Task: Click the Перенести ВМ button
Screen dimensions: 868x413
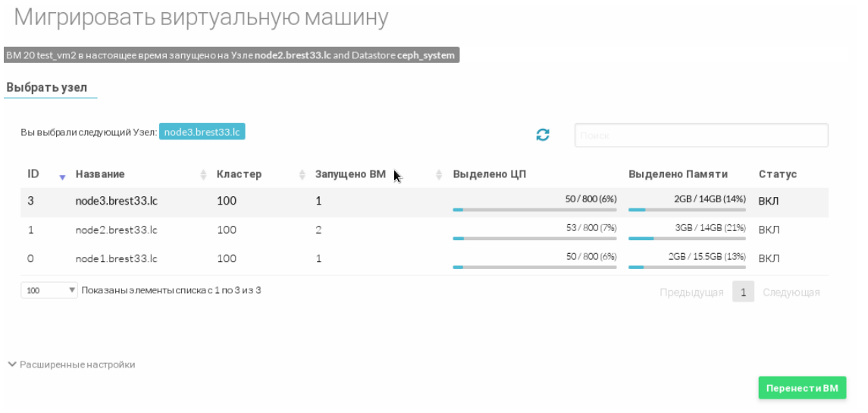Action: coord(802,387)
